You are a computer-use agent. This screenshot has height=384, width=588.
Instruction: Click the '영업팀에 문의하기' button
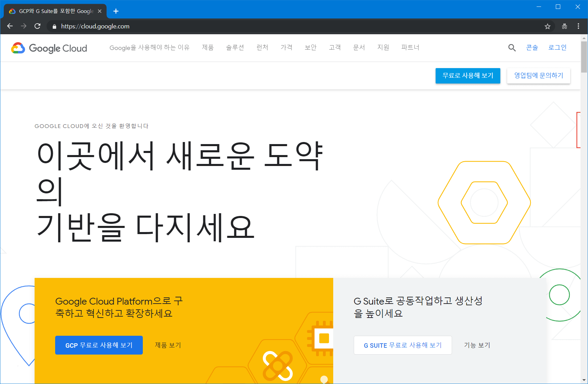(538, 76)
